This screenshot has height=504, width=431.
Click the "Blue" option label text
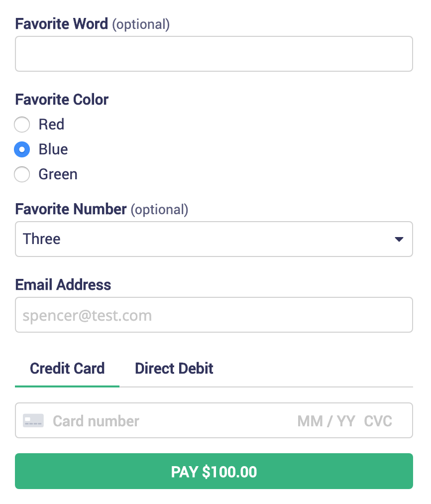point(53,149)
